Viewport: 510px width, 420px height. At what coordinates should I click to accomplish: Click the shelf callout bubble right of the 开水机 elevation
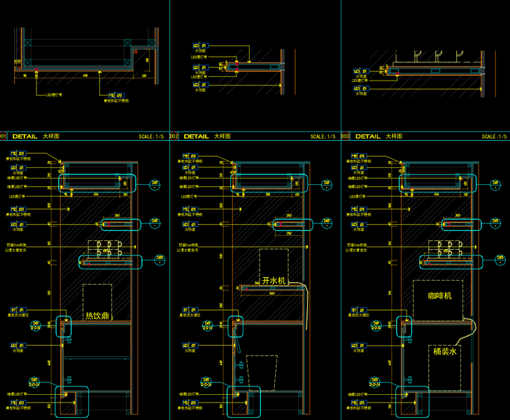click(327, 223)
